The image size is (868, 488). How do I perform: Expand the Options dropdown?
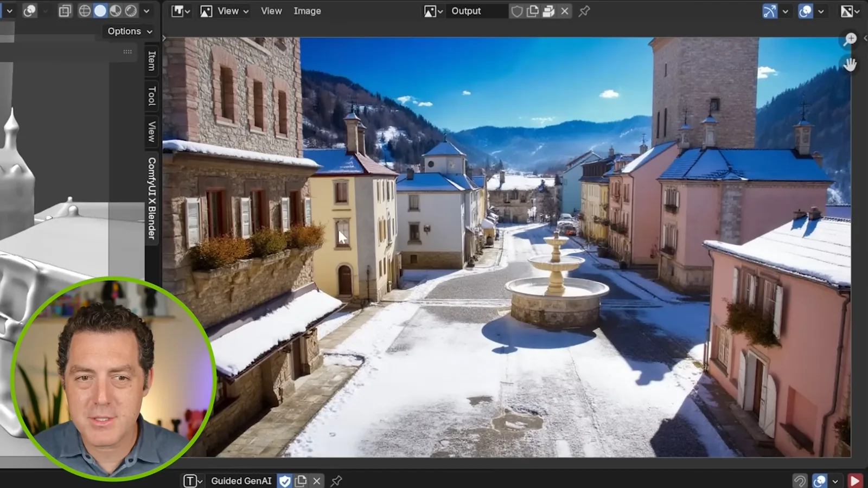pos(130,31)
